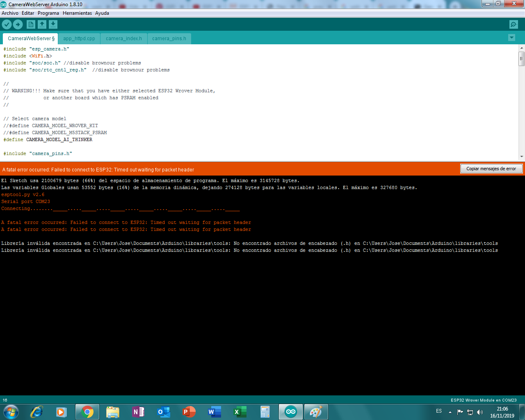Switch to the app_httpd.cpp tab
The width and height of the screenshot is (525, 420).
coord(79,39)
